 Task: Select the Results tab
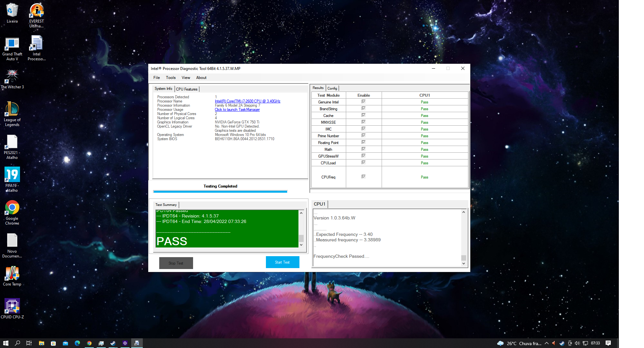coord(318,88)
